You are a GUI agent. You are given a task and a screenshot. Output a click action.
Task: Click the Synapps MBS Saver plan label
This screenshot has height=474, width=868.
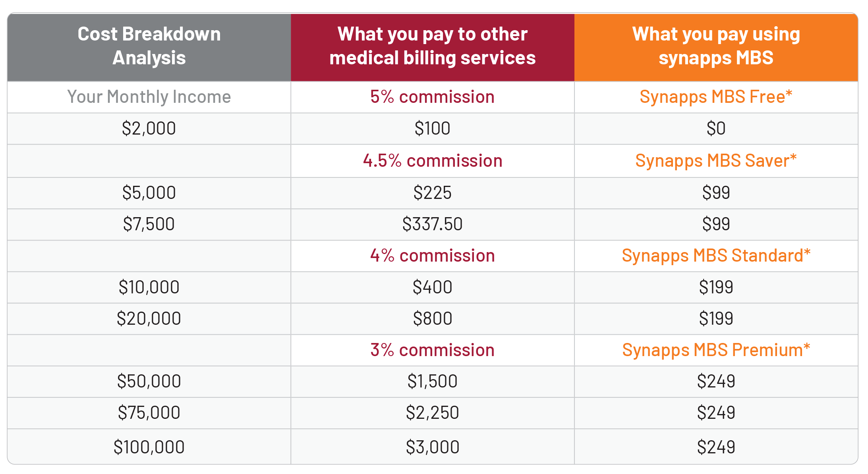coord(716,161)
